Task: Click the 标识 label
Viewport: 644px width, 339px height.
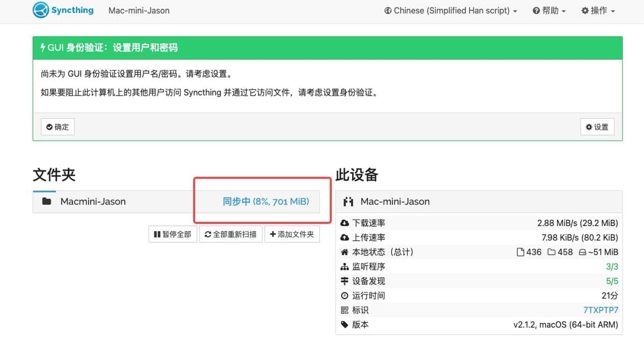Action: pyautogui.click(x=361, y=310)
